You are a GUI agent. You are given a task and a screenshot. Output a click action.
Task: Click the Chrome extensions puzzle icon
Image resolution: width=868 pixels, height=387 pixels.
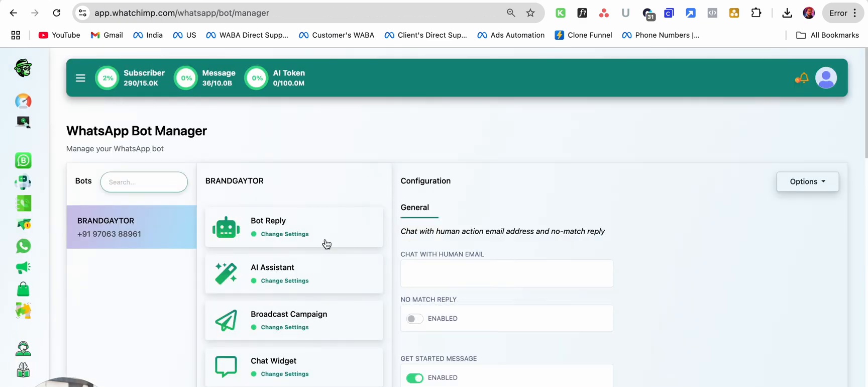coord(756,13)
